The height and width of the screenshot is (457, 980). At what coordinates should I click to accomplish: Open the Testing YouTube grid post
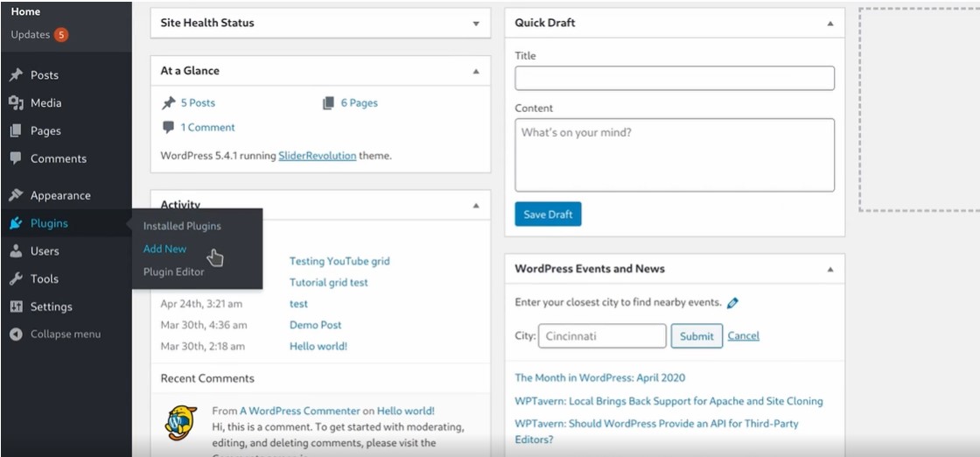(x=339, y=261)
